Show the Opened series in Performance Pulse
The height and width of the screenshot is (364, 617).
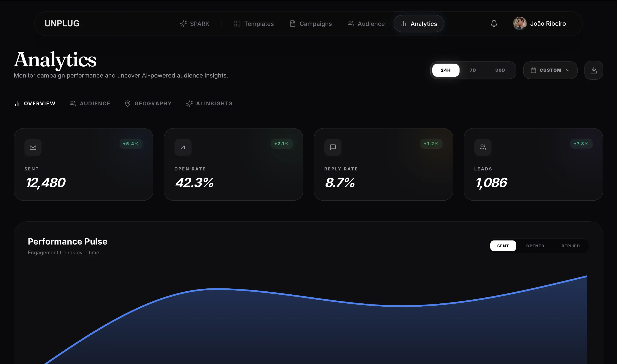point(535,246)
